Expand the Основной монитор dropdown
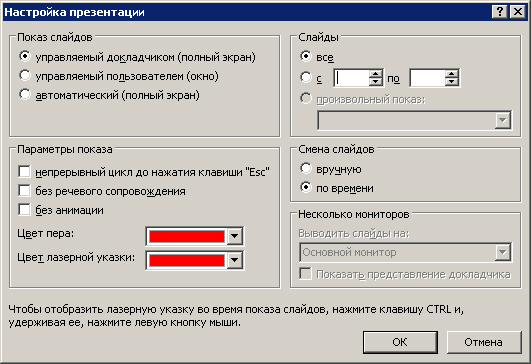 (503, 252)
